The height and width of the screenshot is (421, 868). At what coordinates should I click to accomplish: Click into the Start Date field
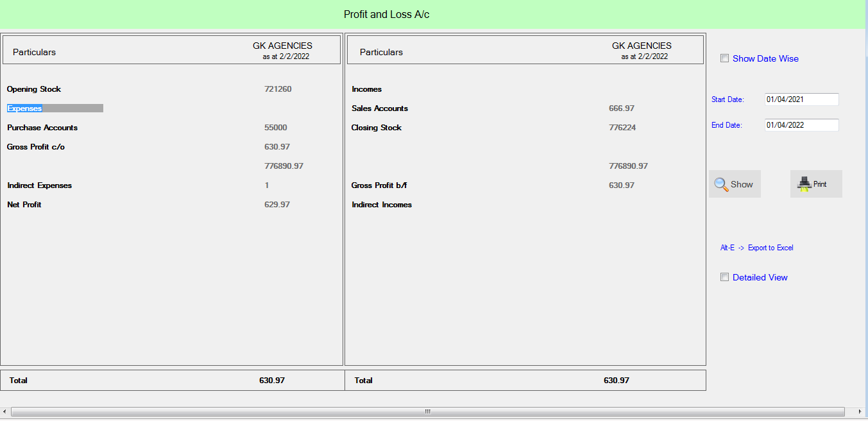click(x=801, y=99)
